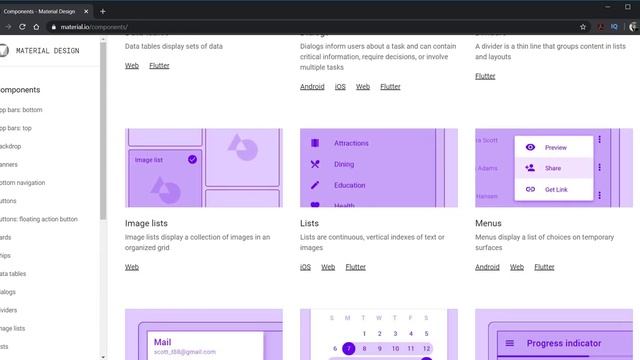Open the Image lists heading
640x360 pixels.
[x=146, y=223]
